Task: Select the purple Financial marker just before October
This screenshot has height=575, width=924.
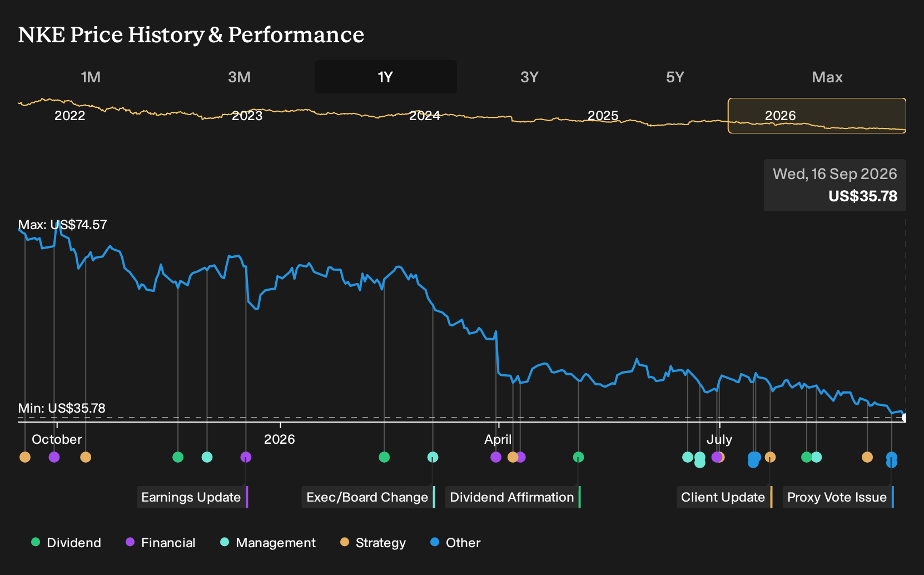Action: pos(54,457)
